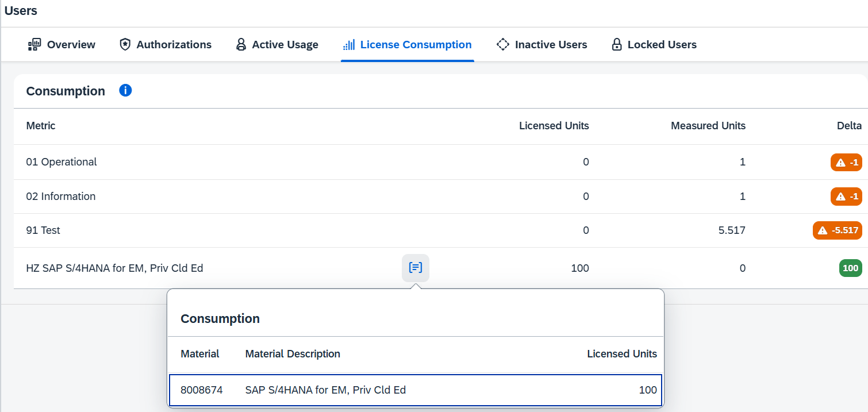Click the warning icon in 91 Test delta
Viewport: 868px width, 412px height.
[823, 231]
